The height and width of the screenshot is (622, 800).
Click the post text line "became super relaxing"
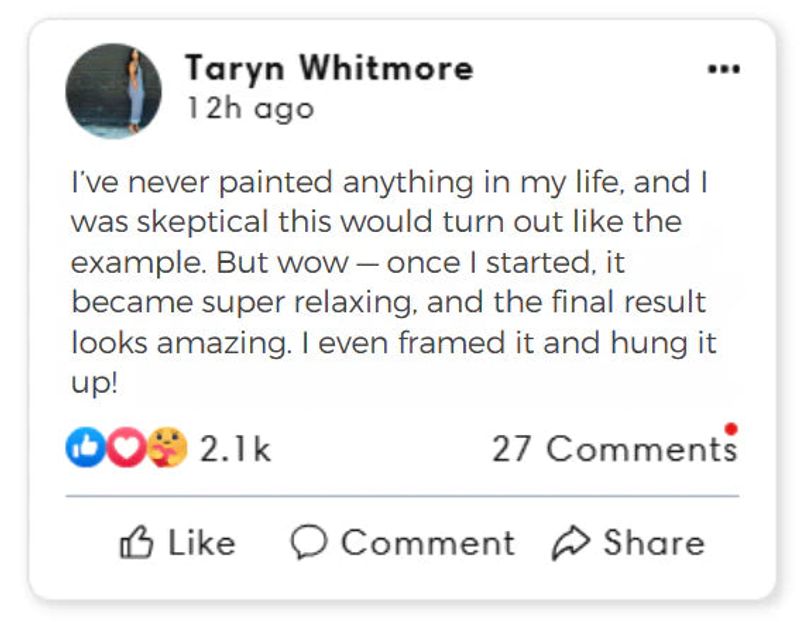tap(241, 303)
